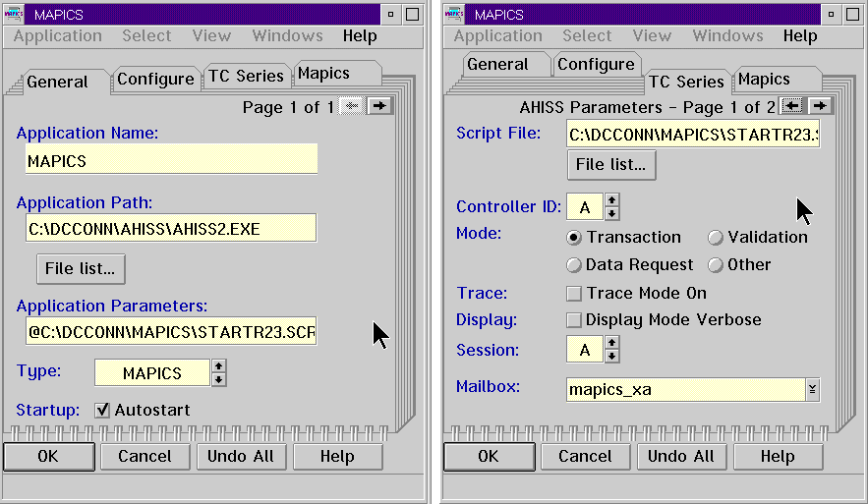Click Controller ID up arrow
The image size is (868, 504).
tap(611, 200)
